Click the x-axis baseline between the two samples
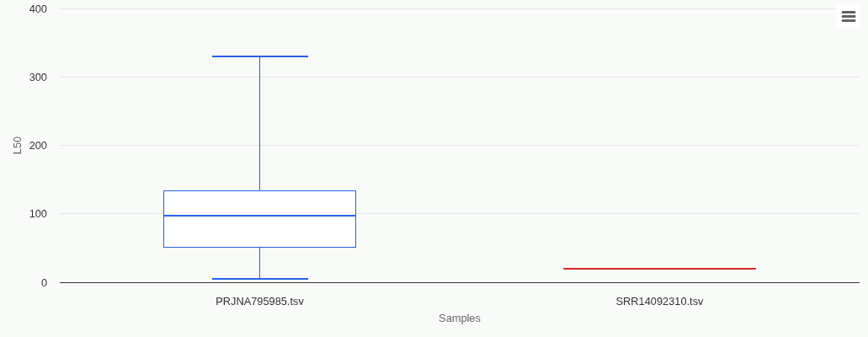The image size is (868, 337). pyautogui.click(x=460, y=282)
